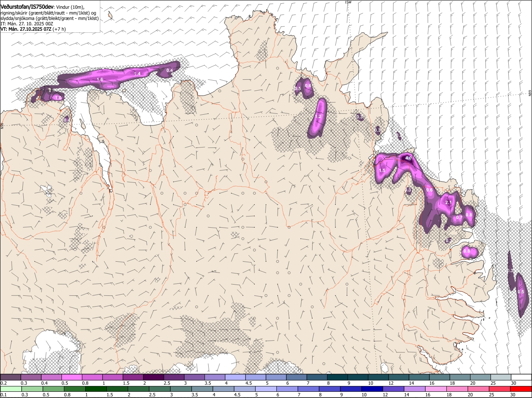Viewport: 532px width, 398px height.
Task: Click the 15W longitude label
Action: [x=348, y=2]
